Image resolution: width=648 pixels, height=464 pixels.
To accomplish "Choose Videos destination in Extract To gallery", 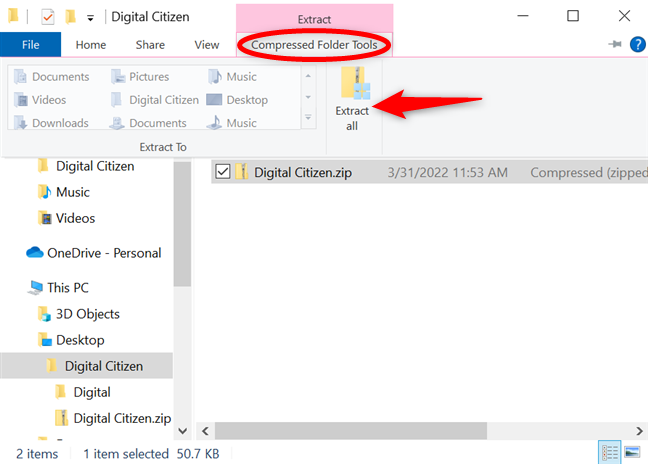I will pos(40,100).
